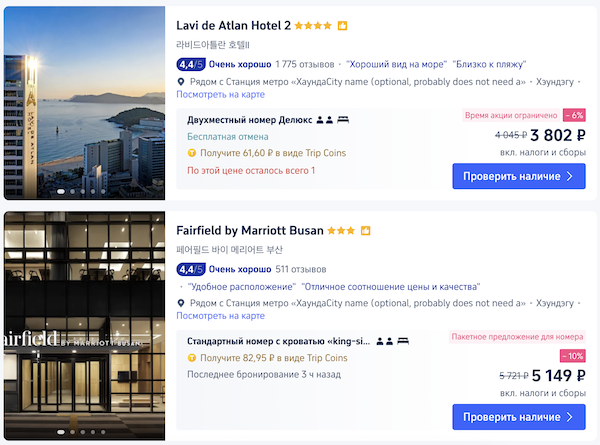Click the four-star rating of Lavi de Atlan Hotel 2
Screen dimensions: 600x445
click(313, 25)
